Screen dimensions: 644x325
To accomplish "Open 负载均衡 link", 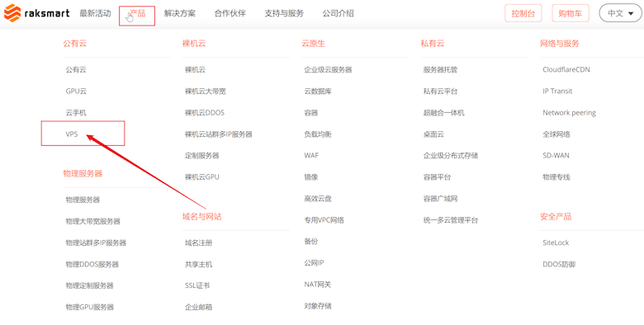I will click(x=318, y=134).
